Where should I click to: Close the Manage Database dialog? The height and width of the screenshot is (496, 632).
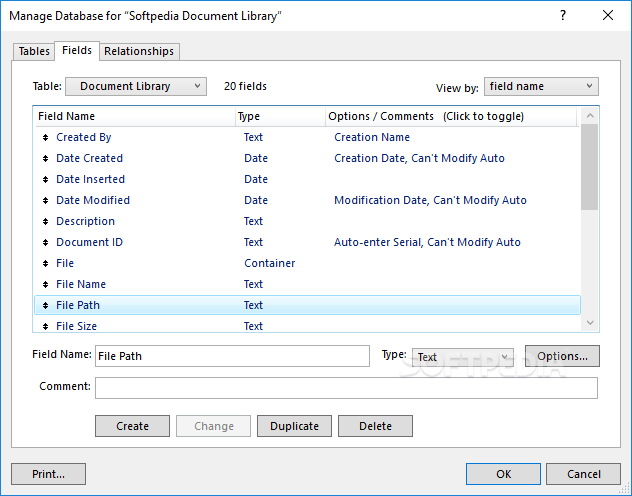pos(608,16)
